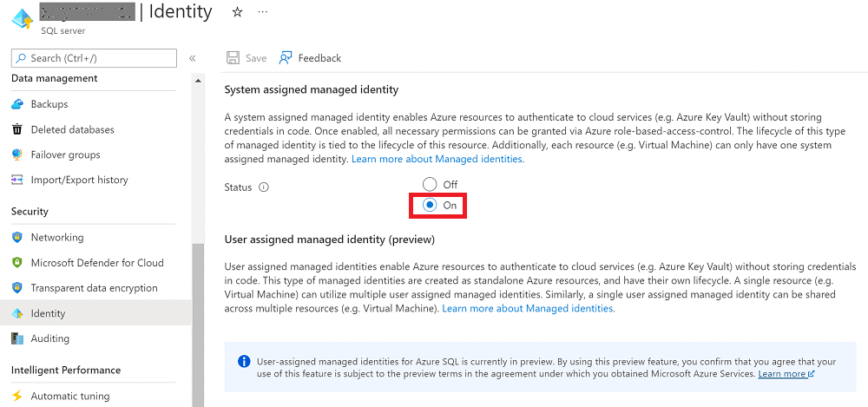Click the Deleted databases trash icon

point(16,129)
